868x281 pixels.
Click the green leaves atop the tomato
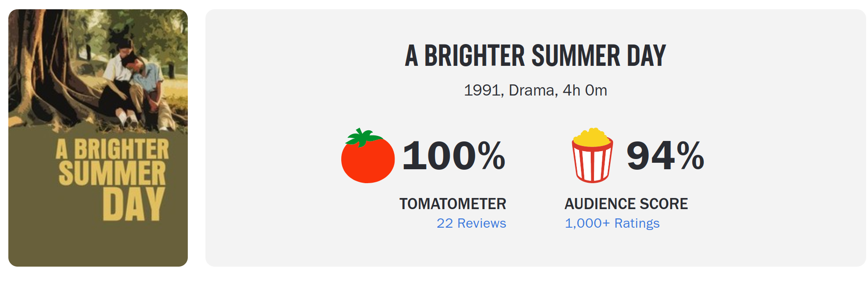click(364, 137)
